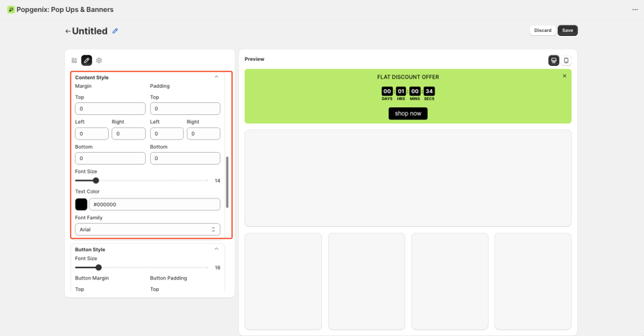644x336 pixels.
Task: Open the three-dot more options menu
Action: 635,9
